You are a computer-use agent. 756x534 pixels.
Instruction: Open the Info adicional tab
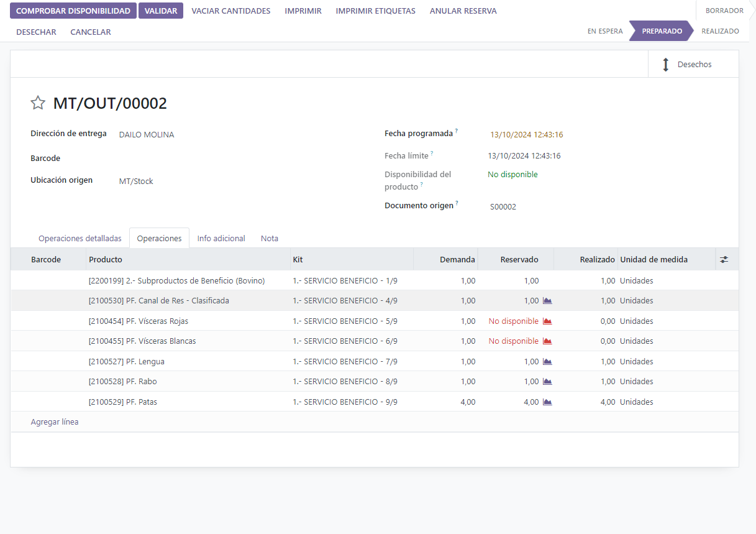[221, 238]
